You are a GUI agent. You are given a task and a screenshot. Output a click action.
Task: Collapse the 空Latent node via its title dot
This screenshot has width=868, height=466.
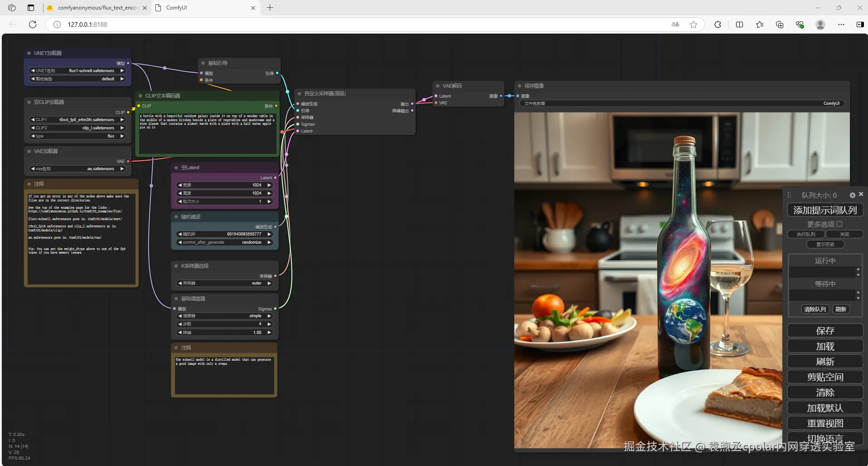pyautogui.click(x=176, y=167)
